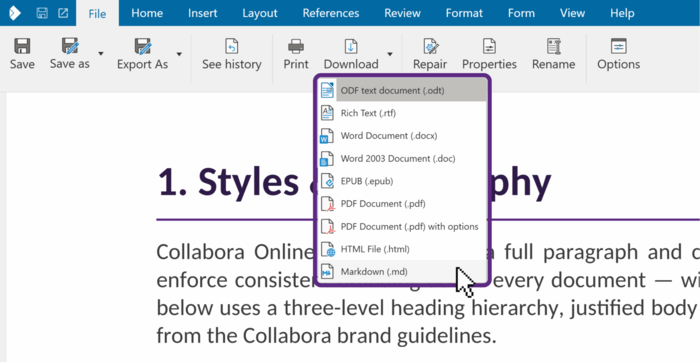Open the Layout tab

point(260,13)
